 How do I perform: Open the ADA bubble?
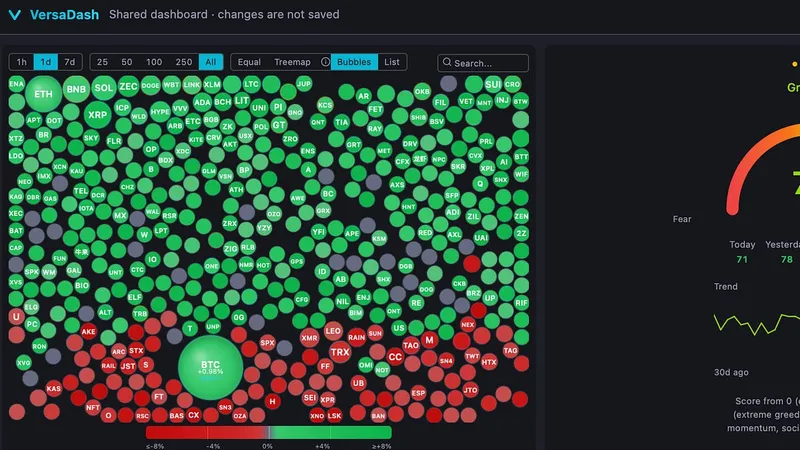pos(202,103)
